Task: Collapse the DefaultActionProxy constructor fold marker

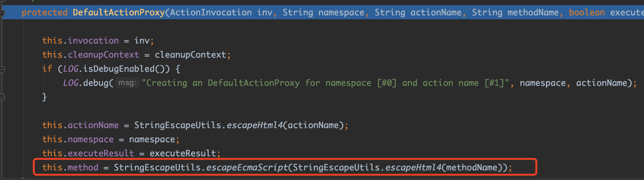Action: 2,13
